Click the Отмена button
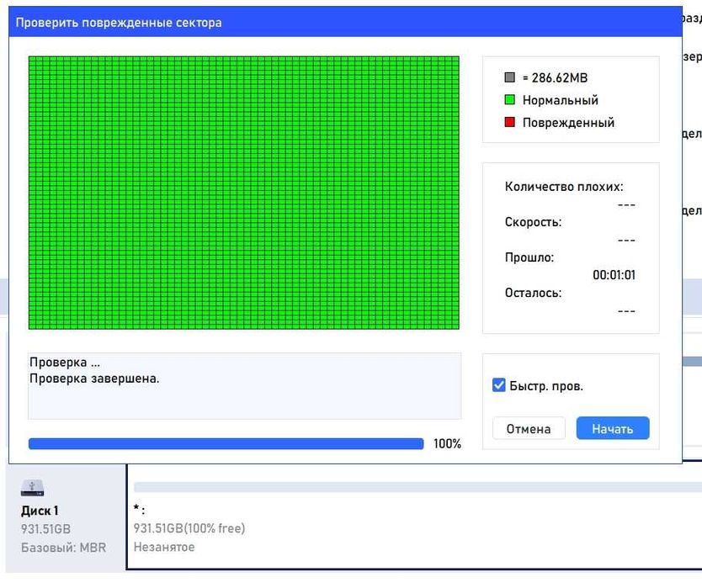The height and width of the screenshot is (588, 702). click(529, 428)
